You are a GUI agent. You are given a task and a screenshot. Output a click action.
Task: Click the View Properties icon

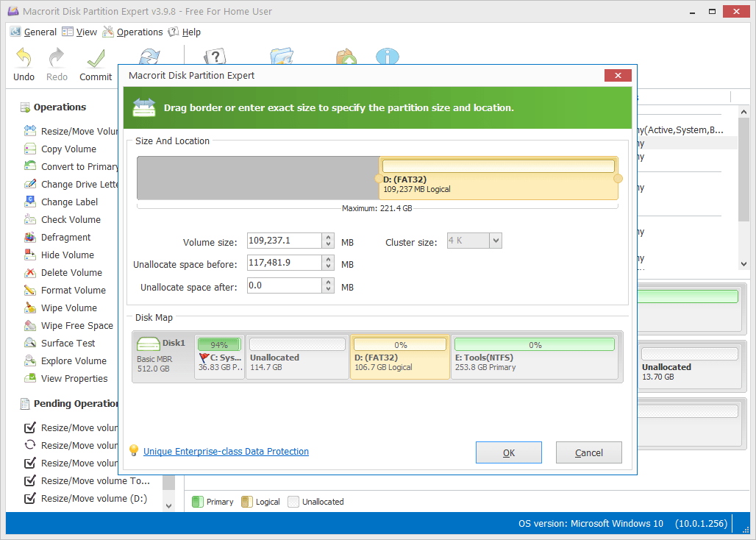[30, 378]
